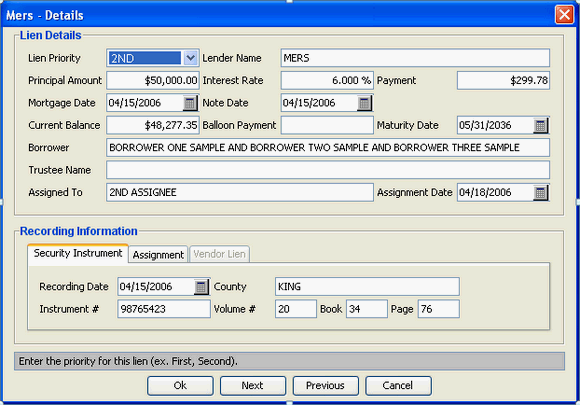Edit the Interest Rate field
The width and height of the screenshot is (580, 405).
[327, 81]
